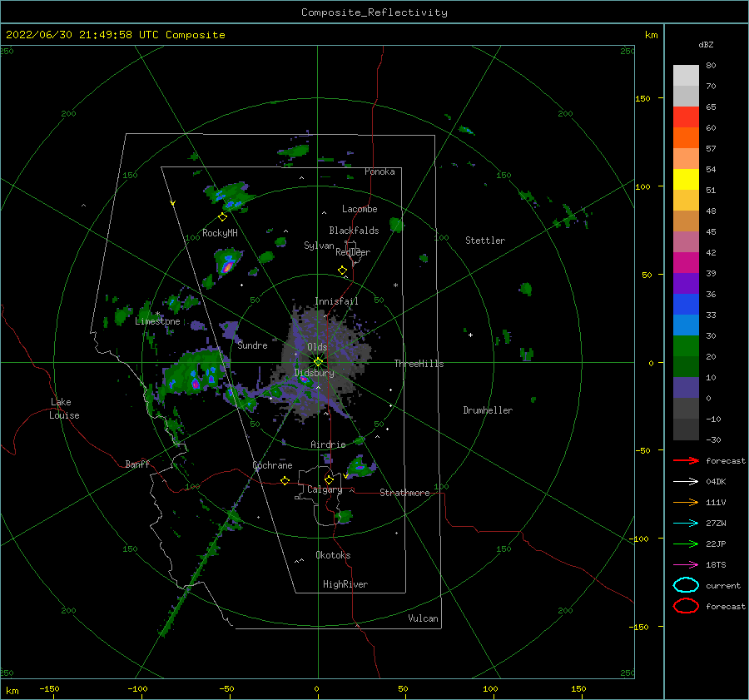
Task: Click the cyan current ellipse legend icon
Action: [686, 585]
